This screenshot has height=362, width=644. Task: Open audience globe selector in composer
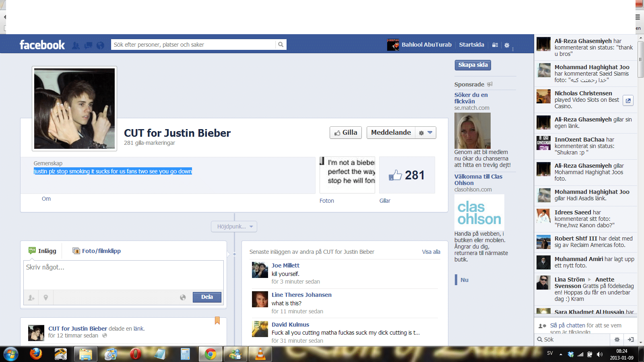tap(183, 297)
